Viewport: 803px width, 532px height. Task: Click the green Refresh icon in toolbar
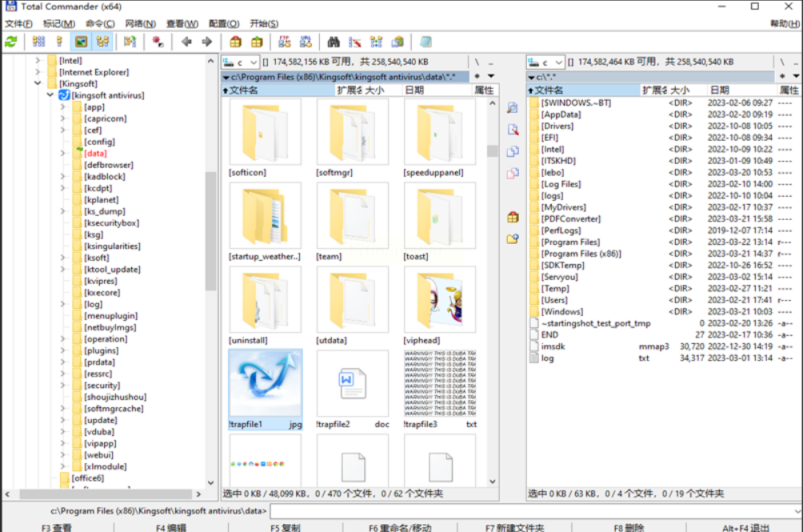point(11,42)
